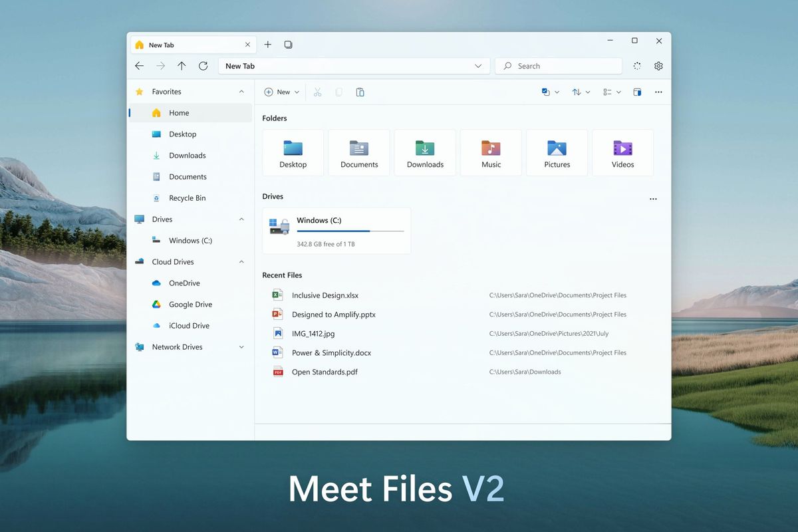Click the Excel icon beside Inclusive Design.xlsx
The width and height of the screenshot is (798, 532).
[278, 295]
